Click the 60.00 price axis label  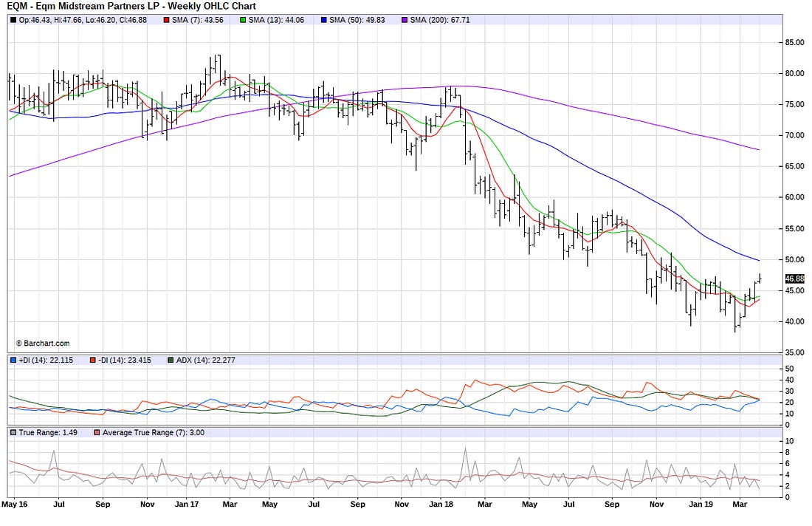tap(794, 197)
